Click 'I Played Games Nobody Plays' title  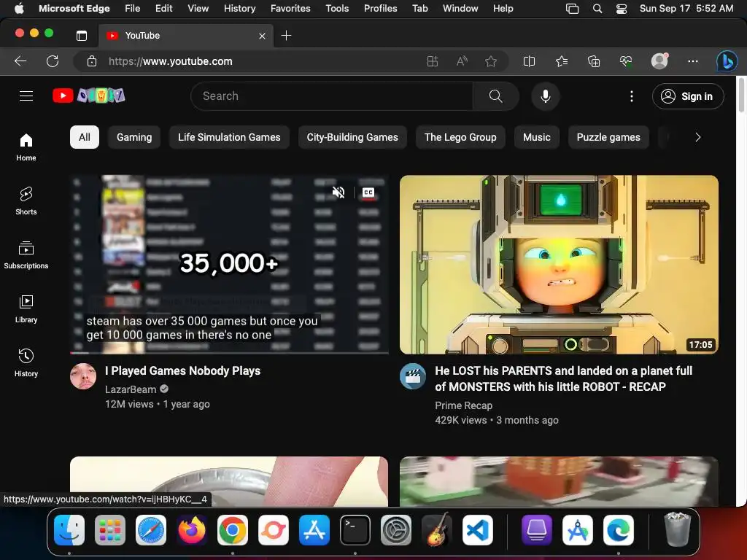[x=183, y=371]
